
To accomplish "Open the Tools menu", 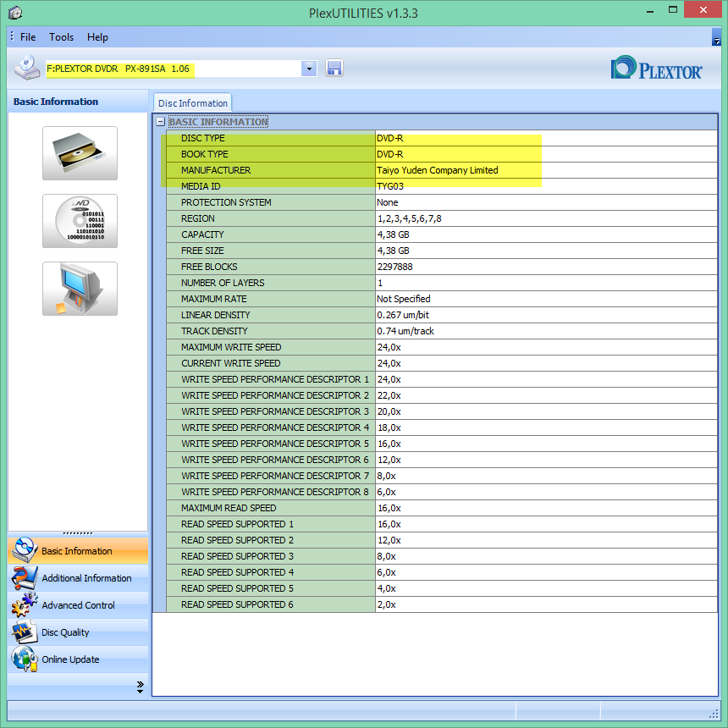I will point(61,37).
